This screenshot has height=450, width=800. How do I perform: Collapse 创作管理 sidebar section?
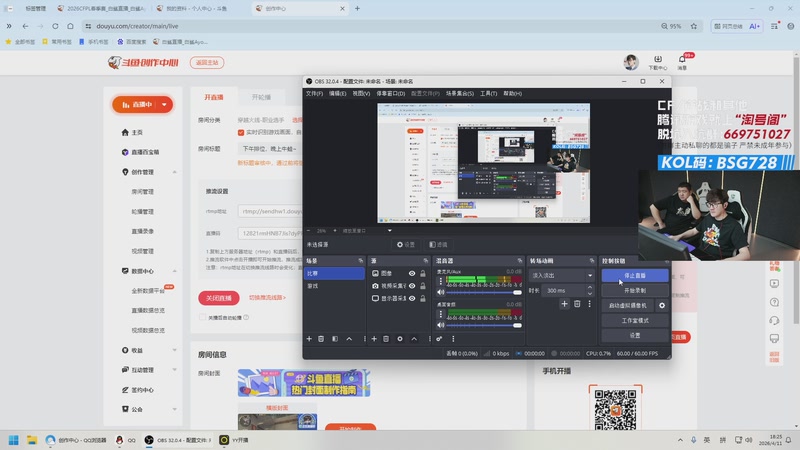(174, 172)
